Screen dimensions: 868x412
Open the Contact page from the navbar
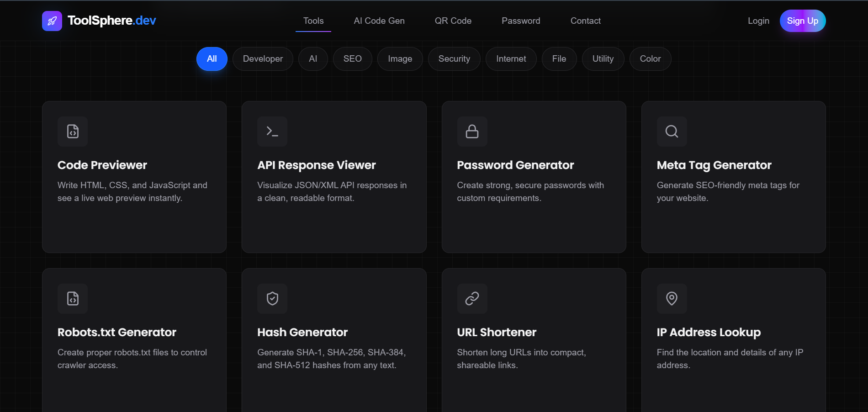[585, 21]
